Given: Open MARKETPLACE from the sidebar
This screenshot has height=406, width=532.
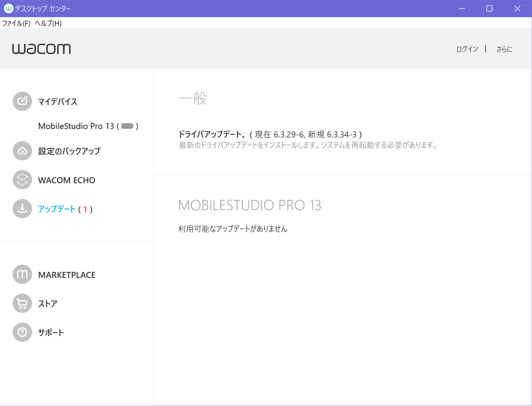Looking at the screenshot, I should pyautogui.click(x=67, y=275).
